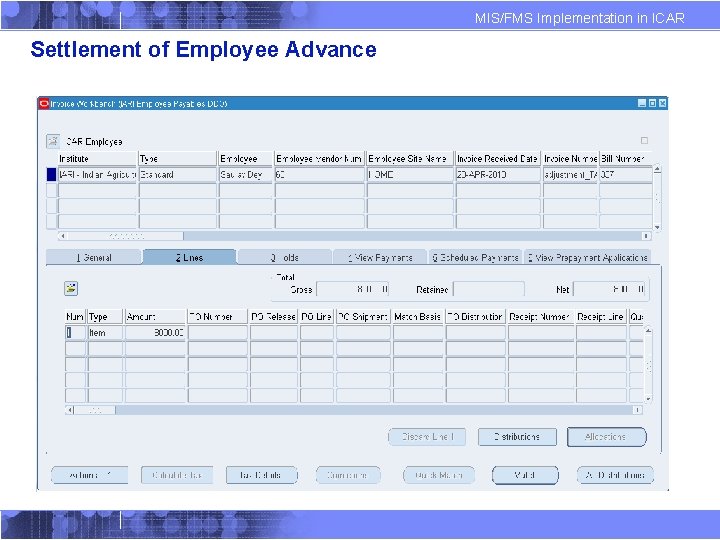Click the Invoice Received Date field 20-APR-2013
This screenshot has width=720, height=540.
point(498,174)
